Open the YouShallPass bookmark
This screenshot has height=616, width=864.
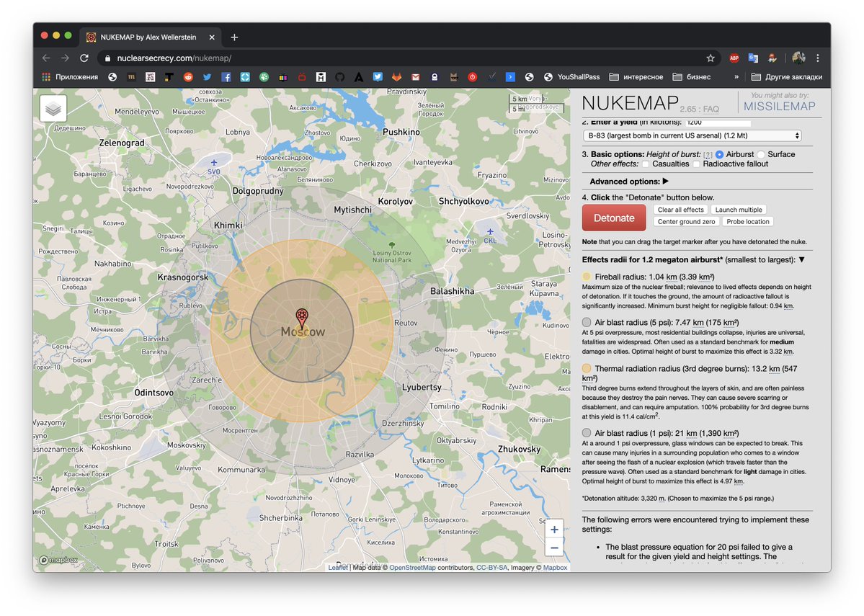tap(571, 76)
